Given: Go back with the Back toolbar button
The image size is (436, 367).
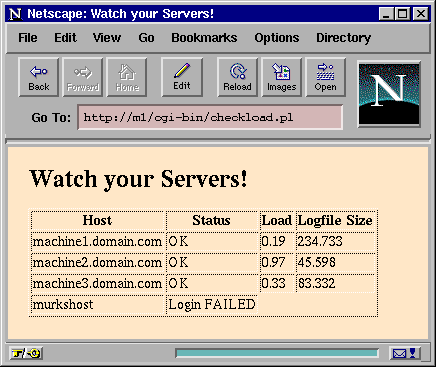Looking at the screenshot, I should tap(39, 77).
